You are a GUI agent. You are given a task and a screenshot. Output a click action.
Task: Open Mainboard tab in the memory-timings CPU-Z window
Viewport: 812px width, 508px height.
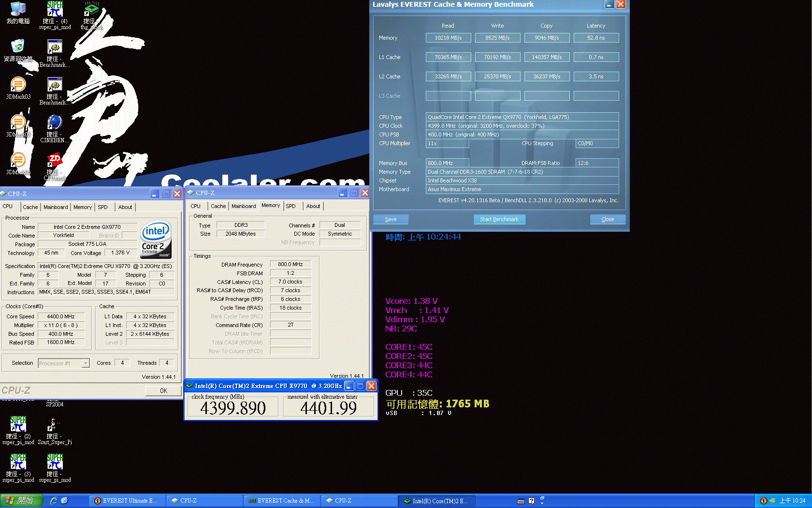[x=244, y=206]
